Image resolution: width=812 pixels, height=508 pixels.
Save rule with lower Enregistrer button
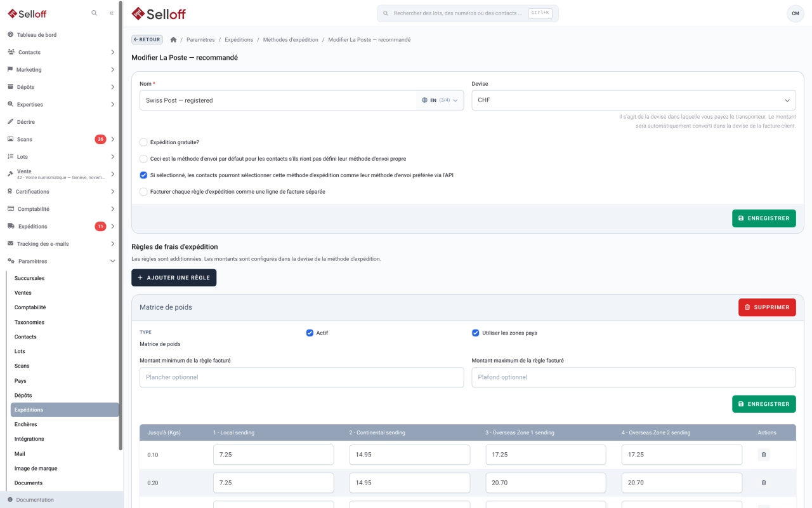(x=764, y=404)
